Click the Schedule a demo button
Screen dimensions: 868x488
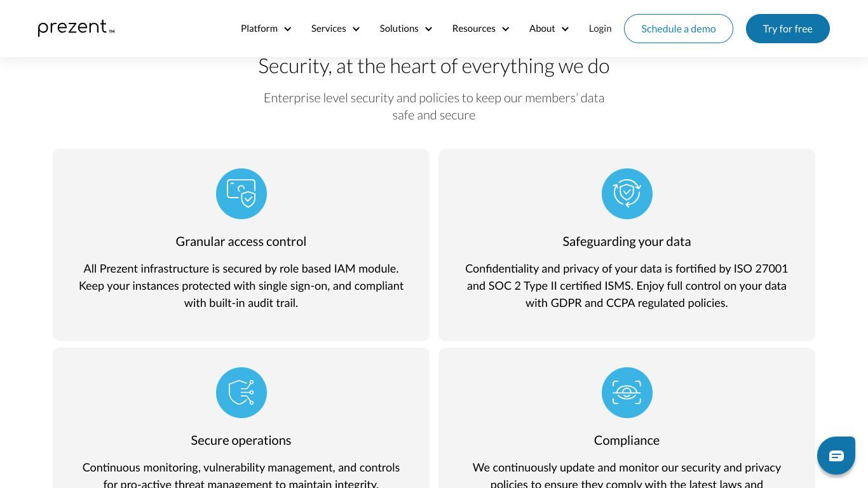pyautogui.click(x=679, y=29)
